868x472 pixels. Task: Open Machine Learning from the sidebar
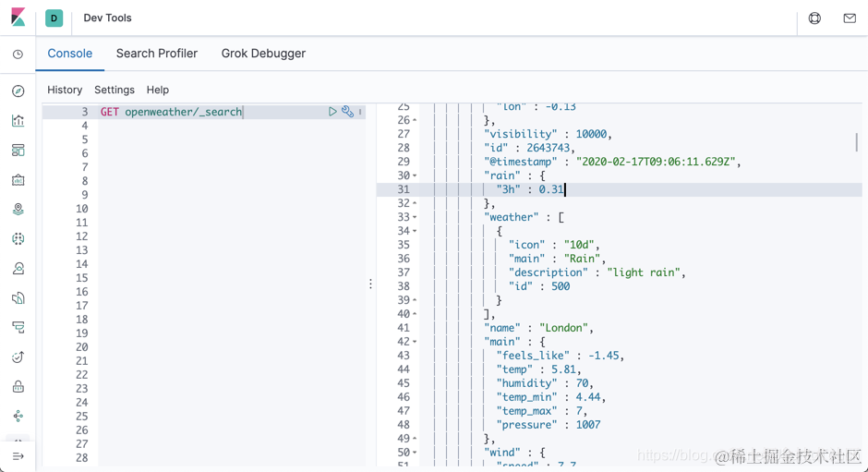[x=18, y=238]
